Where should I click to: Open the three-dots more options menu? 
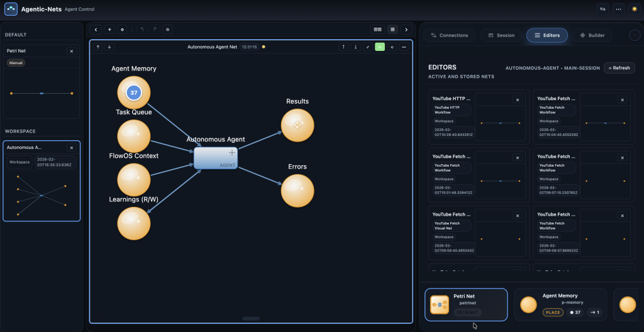(x=618, y=9)
